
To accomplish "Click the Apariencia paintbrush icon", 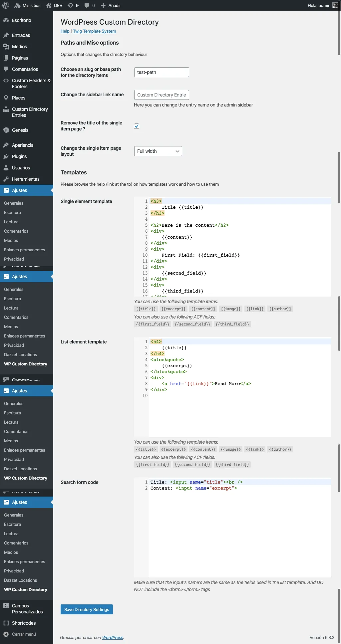I will [x=6, y=145].
